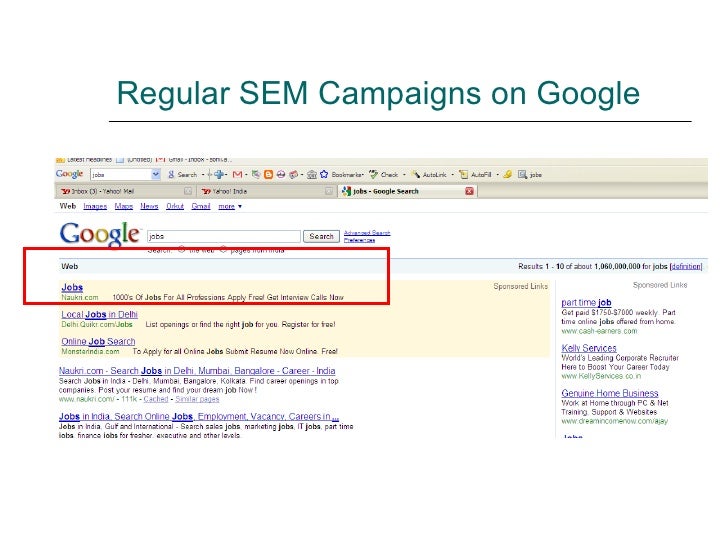Click the 'www.cash-earners.com' URL text

tap(599, 331)
